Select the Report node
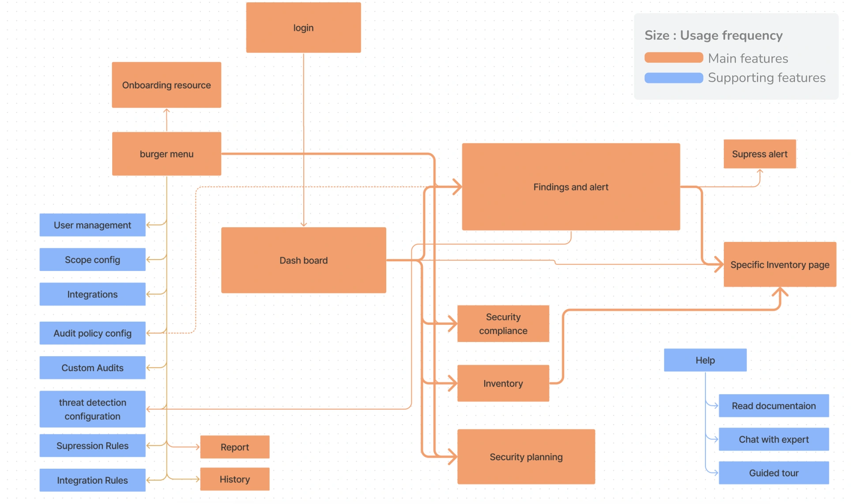The image size is (851, 504). [x=235, y=447]
